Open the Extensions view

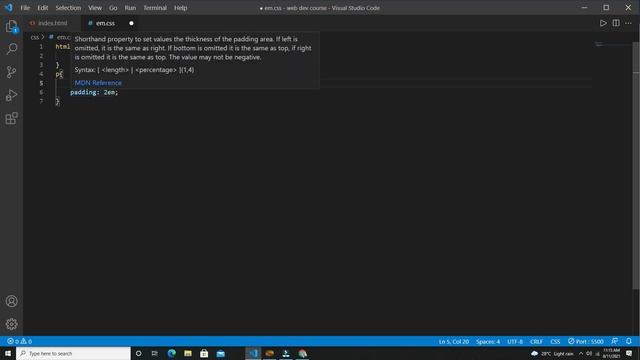coord(11,118)
